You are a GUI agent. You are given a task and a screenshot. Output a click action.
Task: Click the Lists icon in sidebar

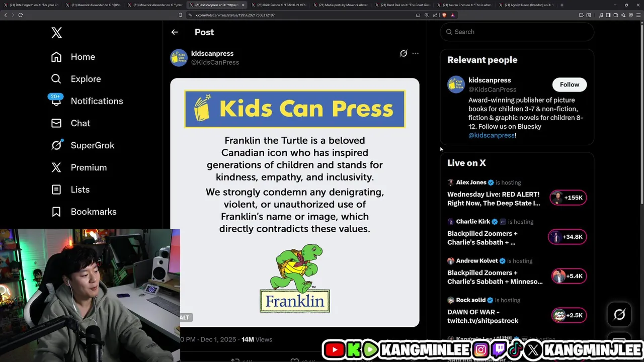coord(56,190)
